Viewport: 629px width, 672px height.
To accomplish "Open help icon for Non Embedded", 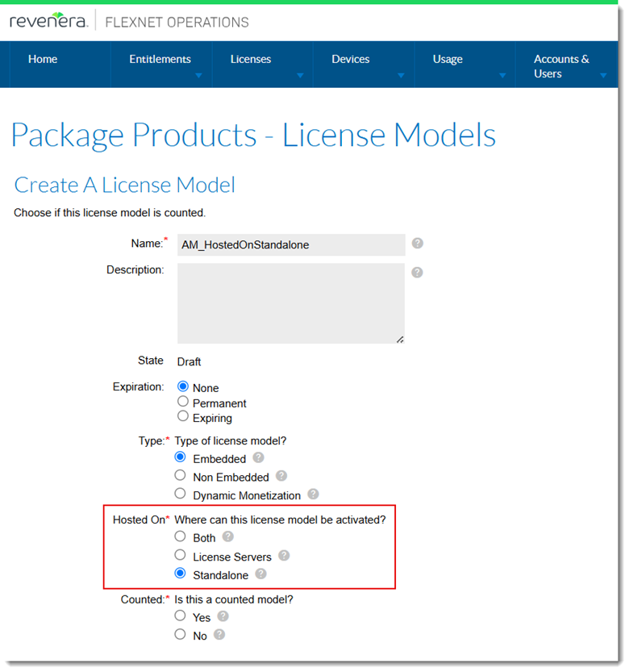I will point(281,476).
